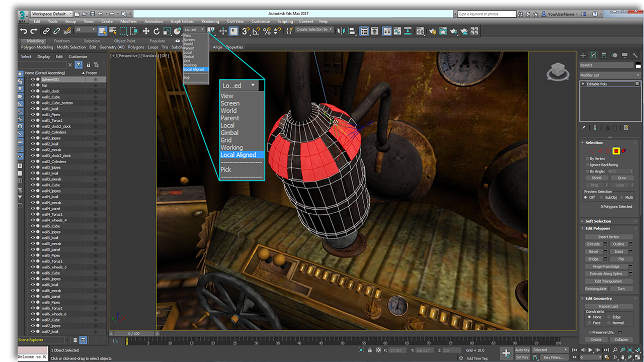This screenshot has width=644, height=362.
Task: Activate the Select and Scale tool
Action: (167, 31)
